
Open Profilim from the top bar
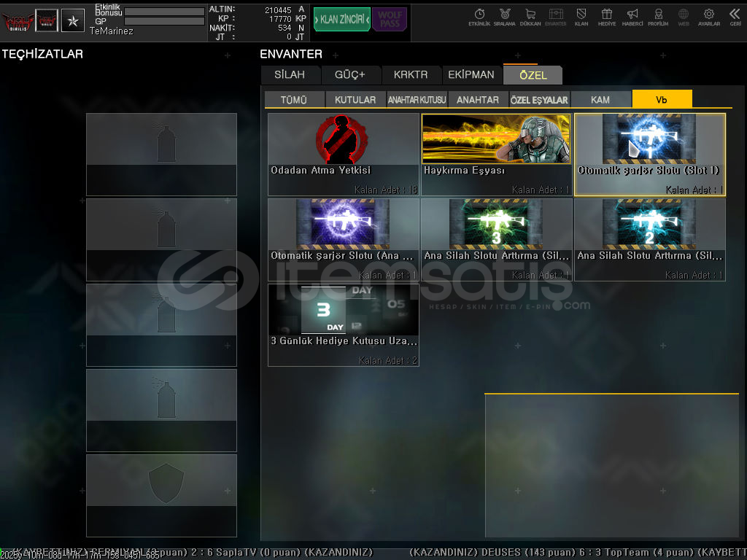658,17
